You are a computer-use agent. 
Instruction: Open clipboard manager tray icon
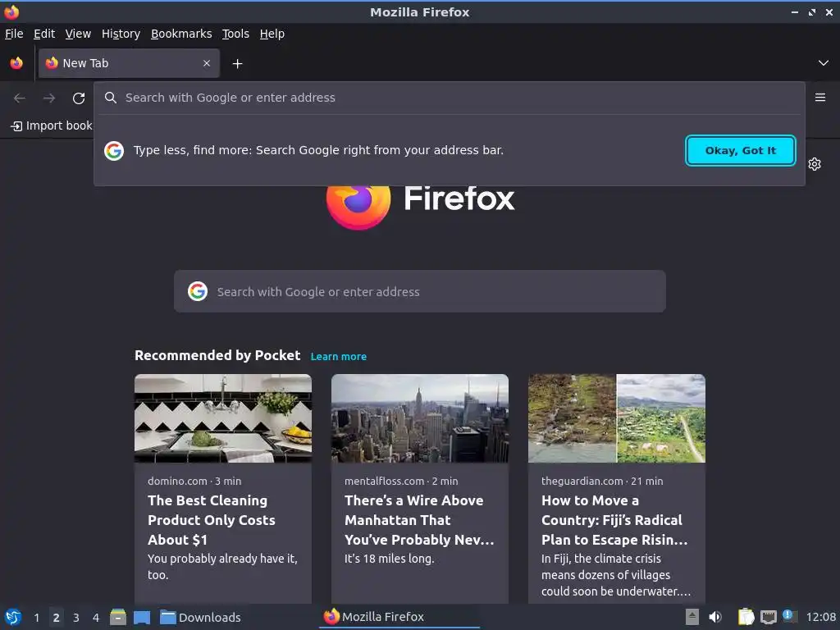(x=746, y=617)
